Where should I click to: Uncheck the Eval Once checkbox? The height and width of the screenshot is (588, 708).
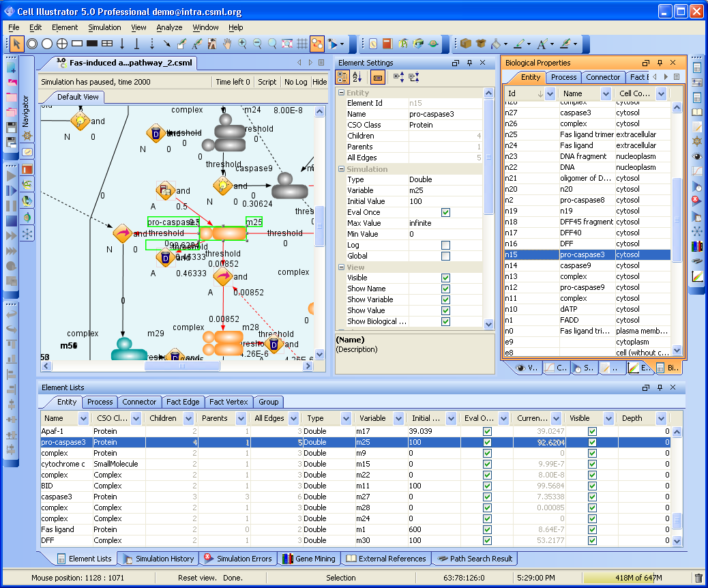point(445,212)
